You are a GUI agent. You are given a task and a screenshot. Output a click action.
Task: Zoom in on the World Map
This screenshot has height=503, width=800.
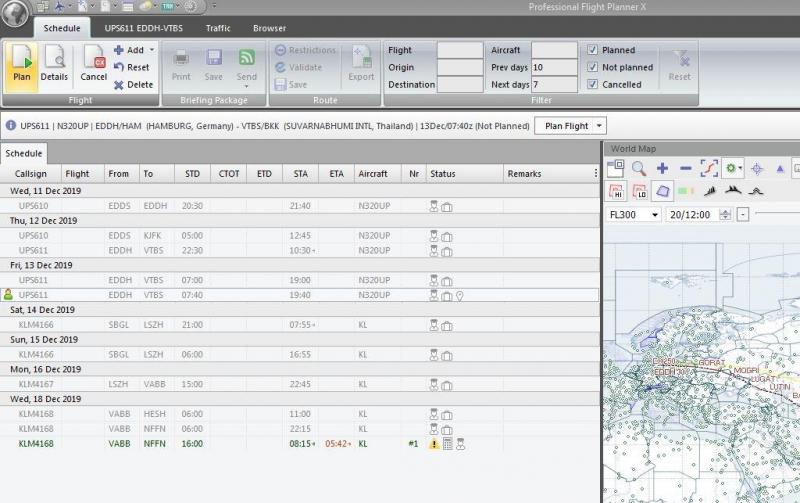coord(662,169)
